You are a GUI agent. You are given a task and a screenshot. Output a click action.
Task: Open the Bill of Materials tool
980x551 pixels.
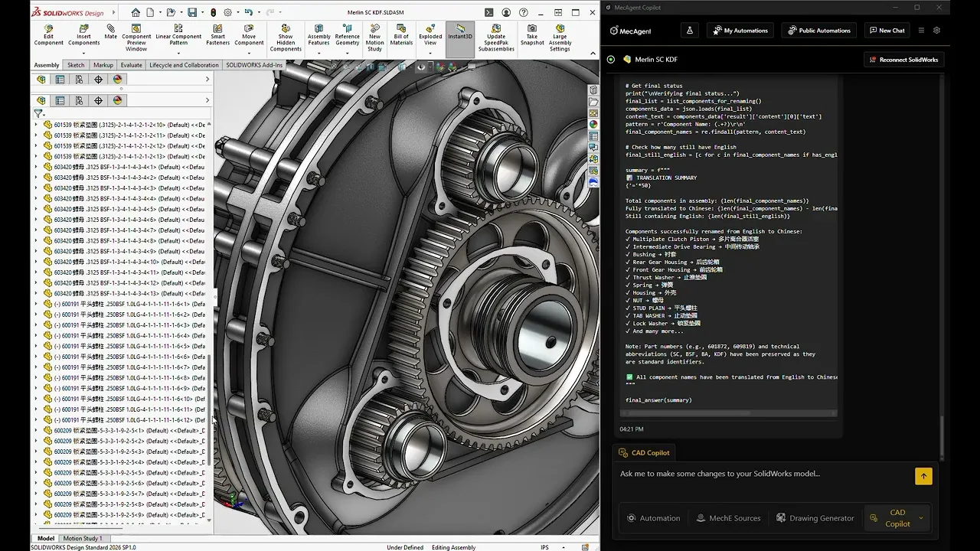click(x=401, y=34)
